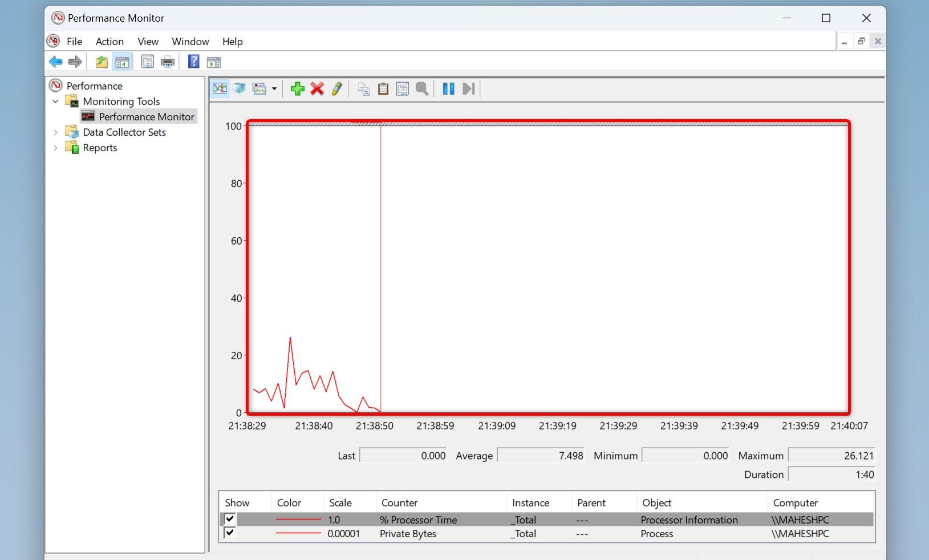Image resolution: width=929 pixels, height=560 pixels.
Task: Open counter Properties dialog icon
Action: (403, 88)
